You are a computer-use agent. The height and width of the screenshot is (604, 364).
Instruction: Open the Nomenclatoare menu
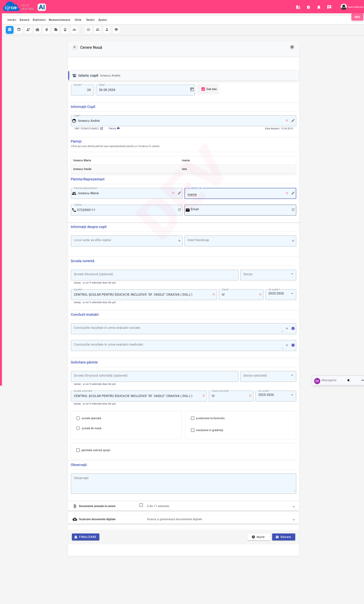click(x=60, y=20)
